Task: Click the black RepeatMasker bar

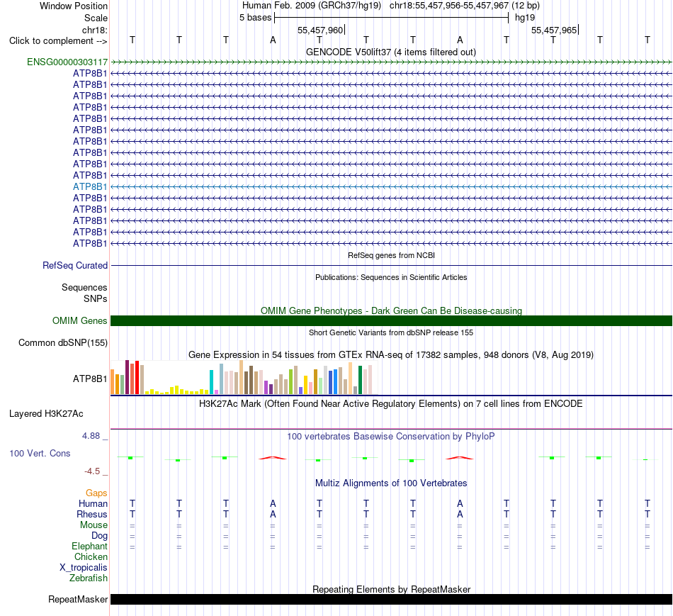Action: point(391,599)
